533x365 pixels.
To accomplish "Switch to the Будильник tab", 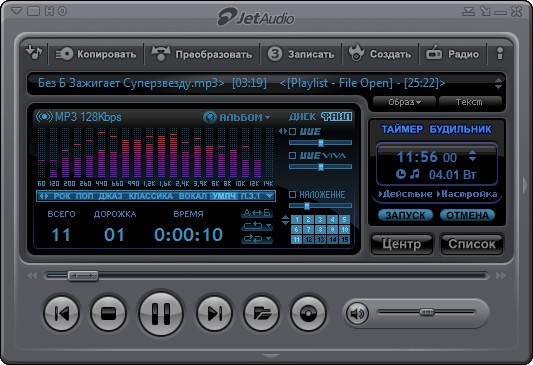I will pos(460,129).
